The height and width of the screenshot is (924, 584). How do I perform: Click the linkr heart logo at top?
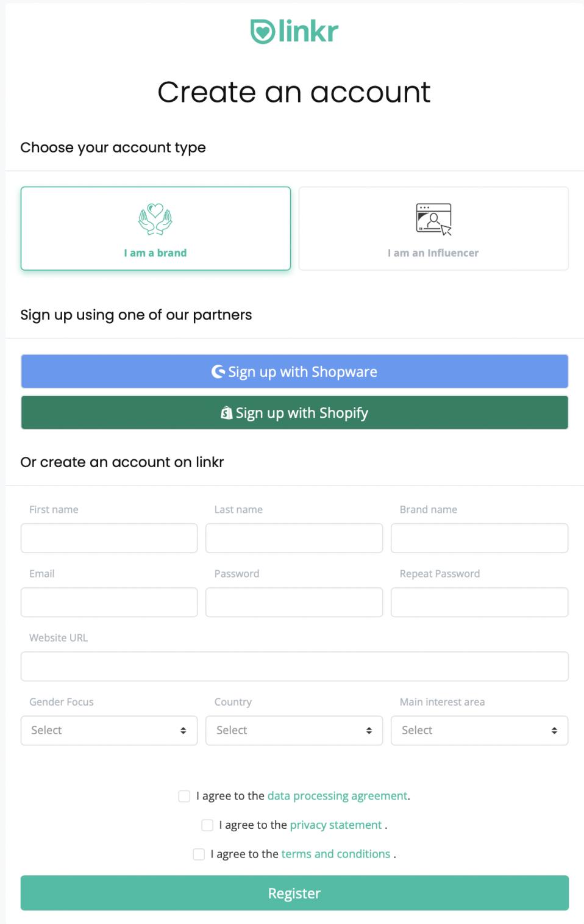point(263,31)
